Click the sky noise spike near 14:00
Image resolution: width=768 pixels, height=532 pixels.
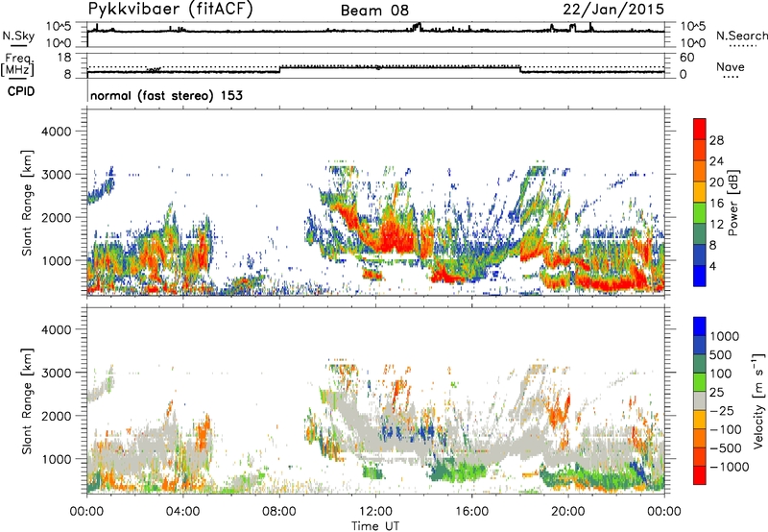click(x=418, y=26)
